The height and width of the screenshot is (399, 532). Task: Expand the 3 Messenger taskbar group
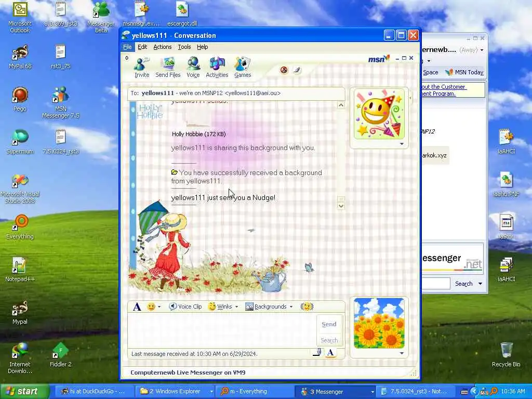click(x=372, y=392)
